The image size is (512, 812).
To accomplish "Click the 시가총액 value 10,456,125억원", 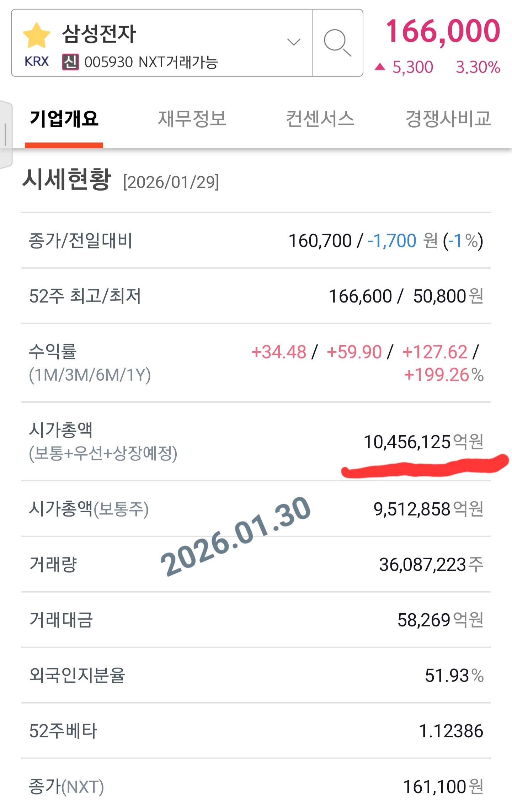I will point(423,442).
